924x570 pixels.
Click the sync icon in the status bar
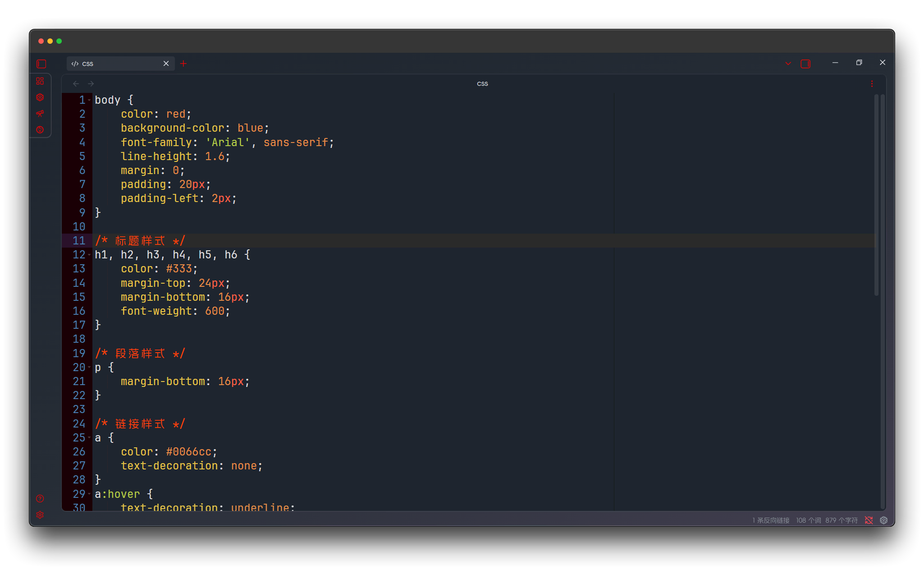click(x=869, y=520)
